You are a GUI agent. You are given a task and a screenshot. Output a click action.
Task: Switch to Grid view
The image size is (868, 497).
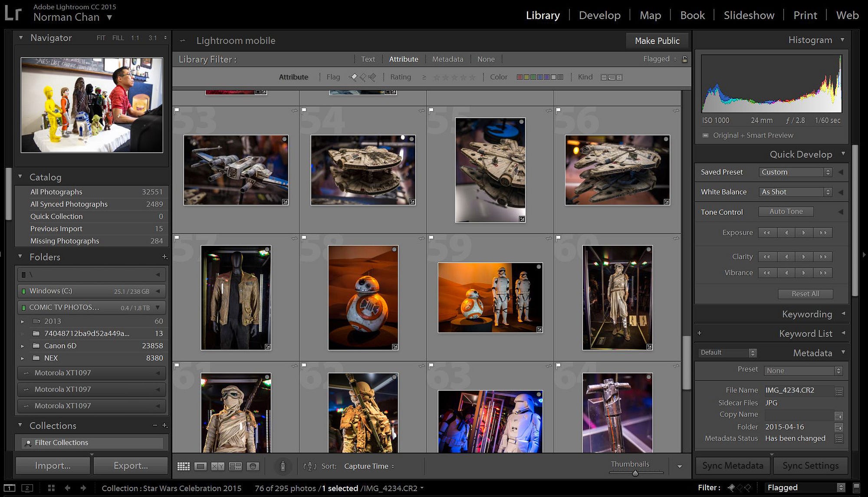[x=184, y=466]
